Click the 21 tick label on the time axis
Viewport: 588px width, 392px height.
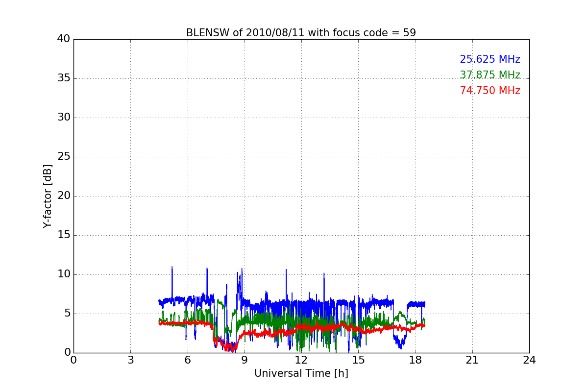[472, 360]
